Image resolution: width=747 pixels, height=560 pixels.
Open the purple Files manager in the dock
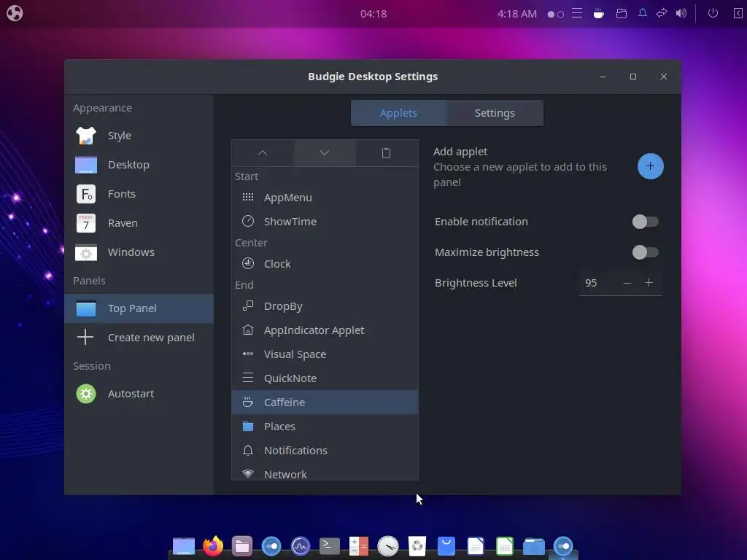coord(242,546)
